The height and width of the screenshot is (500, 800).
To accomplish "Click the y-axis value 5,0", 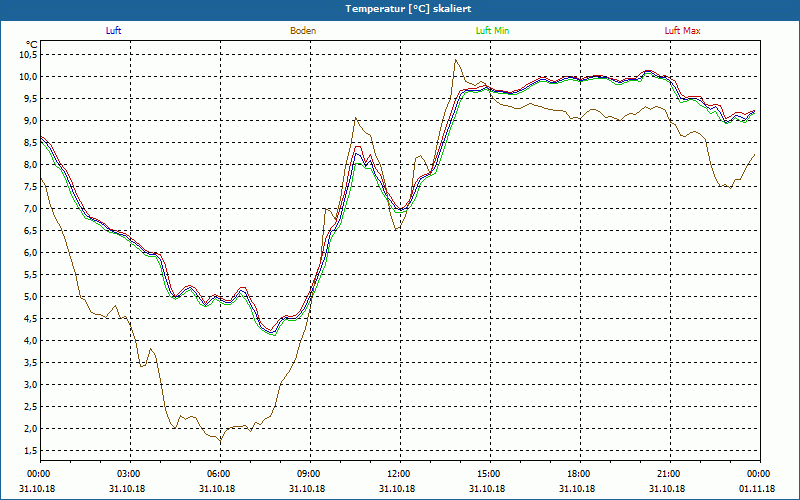I will 30,296.
